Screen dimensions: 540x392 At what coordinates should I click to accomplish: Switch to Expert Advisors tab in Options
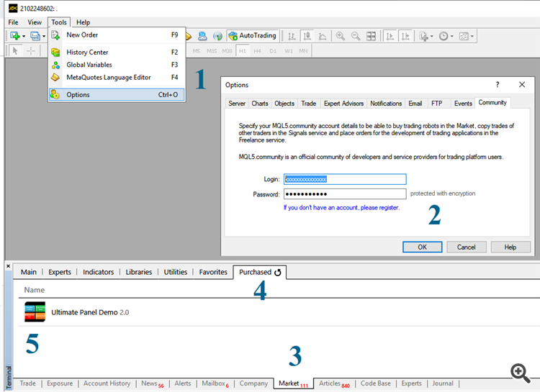(343, 104)
